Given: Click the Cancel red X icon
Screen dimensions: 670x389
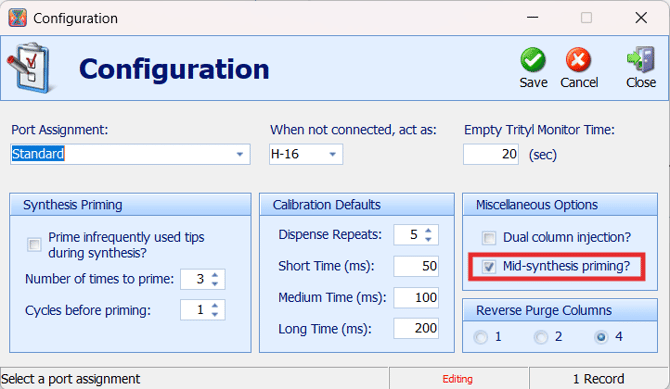Looking at the screenshot, I should click(x=579, y=60).
